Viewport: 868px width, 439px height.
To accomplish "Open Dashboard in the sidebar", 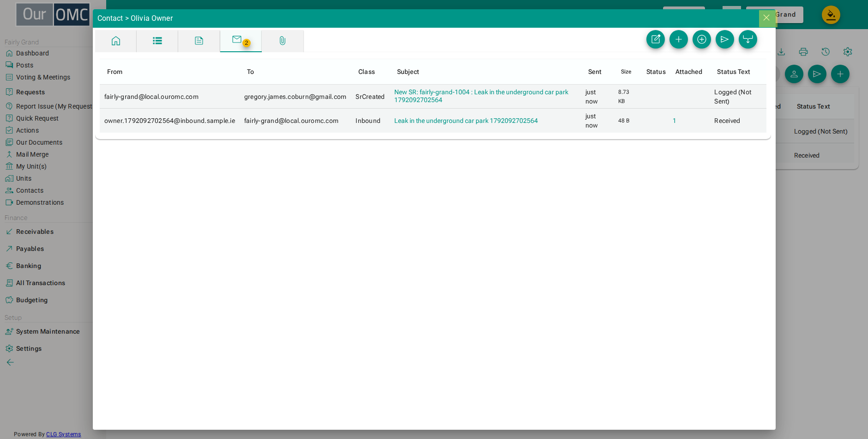I will click(32, 53).
